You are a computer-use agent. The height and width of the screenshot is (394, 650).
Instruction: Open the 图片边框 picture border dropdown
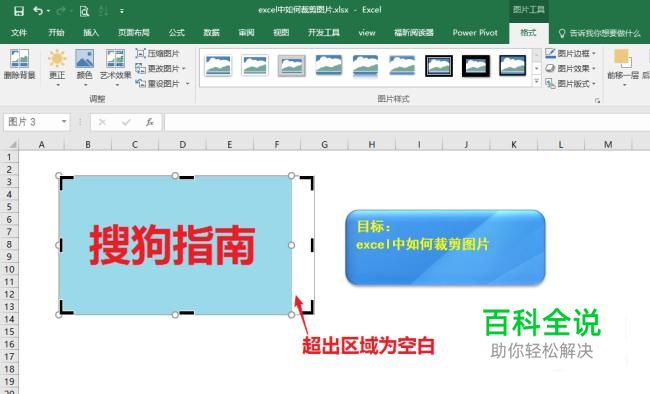(571, 54)
